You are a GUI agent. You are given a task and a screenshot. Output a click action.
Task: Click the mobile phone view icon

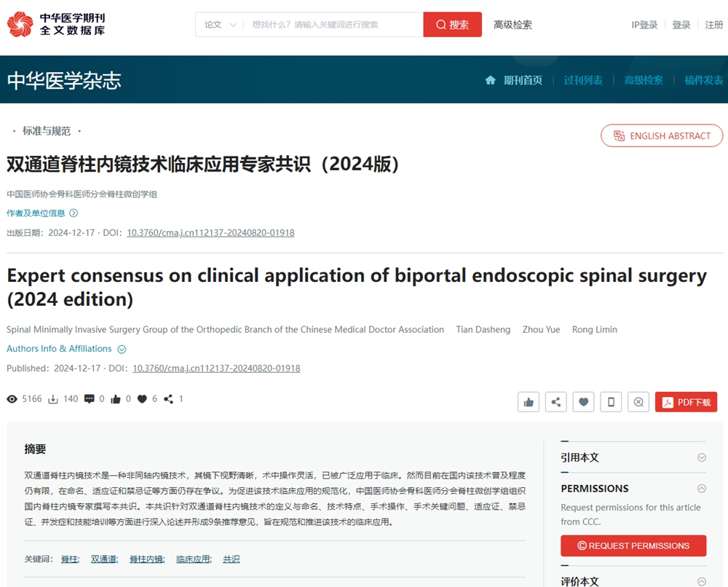point(611,402)
